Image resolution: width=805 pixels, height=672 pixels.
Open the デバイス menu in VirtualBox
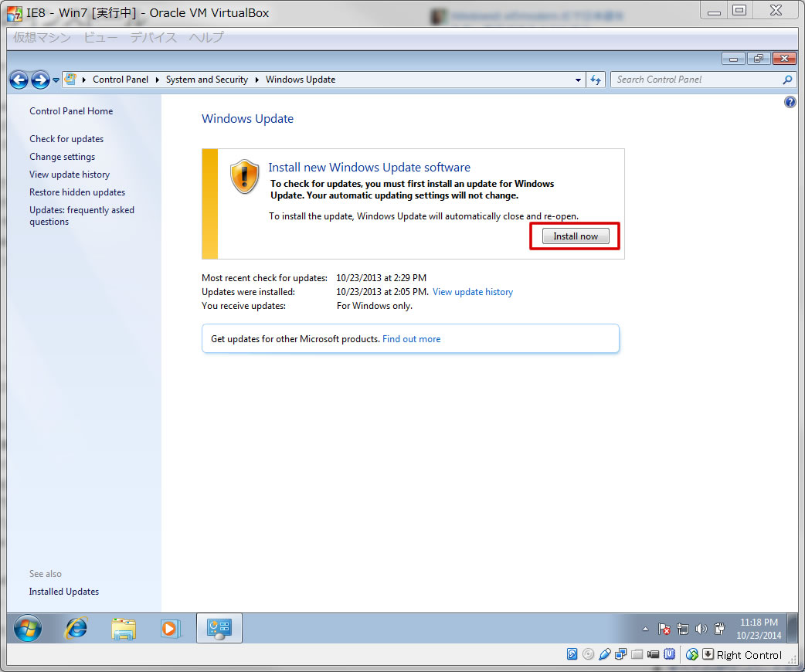[x=153, y=38]
